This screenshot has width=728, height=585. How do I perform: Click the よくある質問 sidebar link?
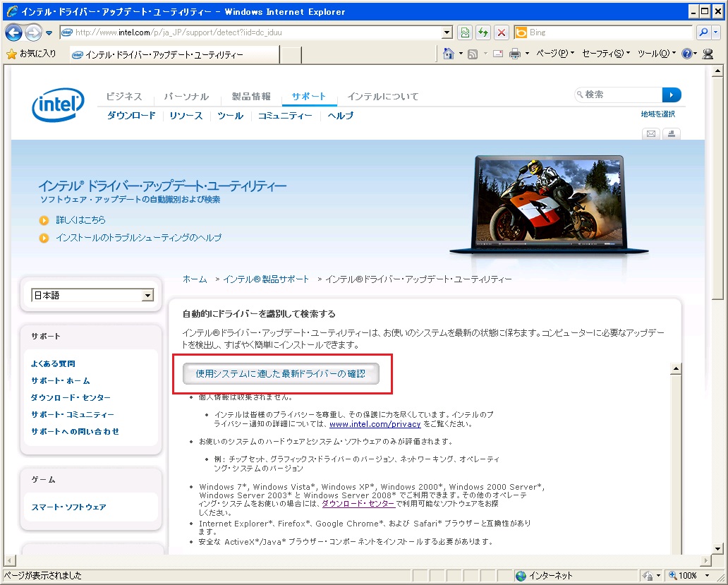[x=53, y=364]
